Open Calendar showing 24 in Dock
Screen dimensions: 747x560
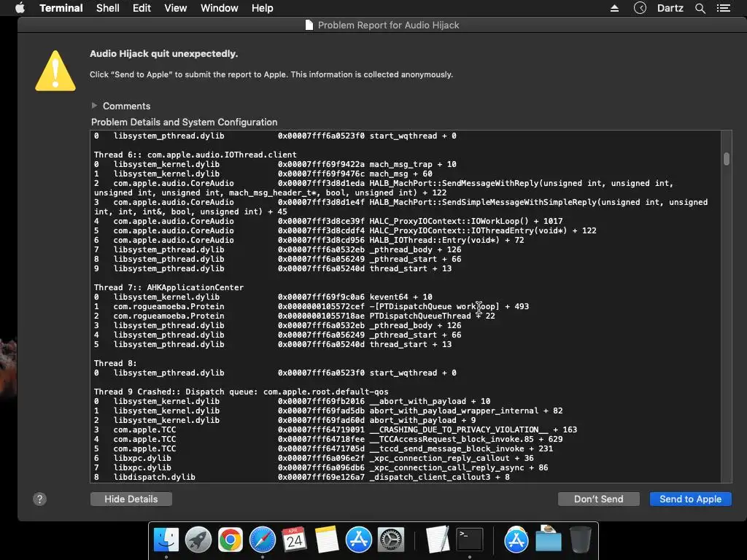(295, 540)
